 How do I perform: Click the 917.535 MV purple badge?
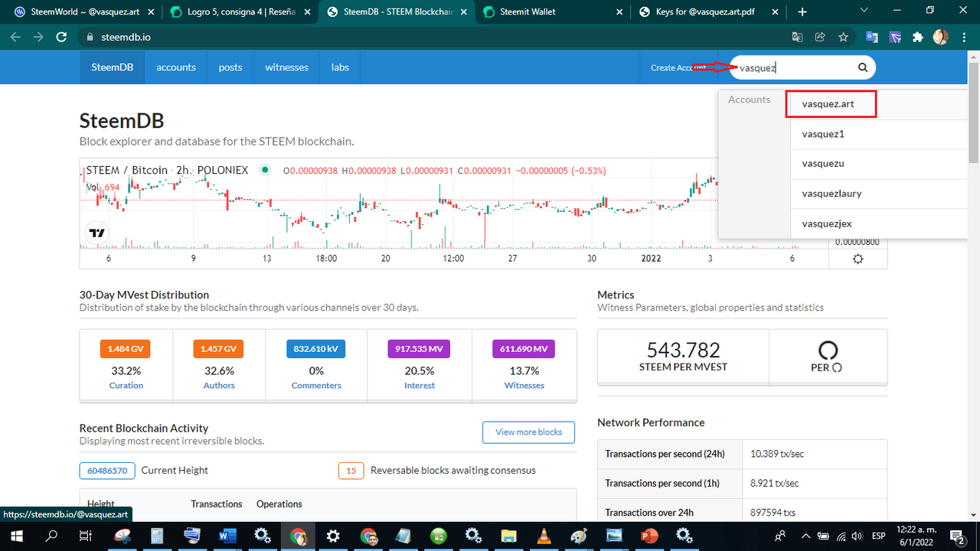click(x=420, y=349)
